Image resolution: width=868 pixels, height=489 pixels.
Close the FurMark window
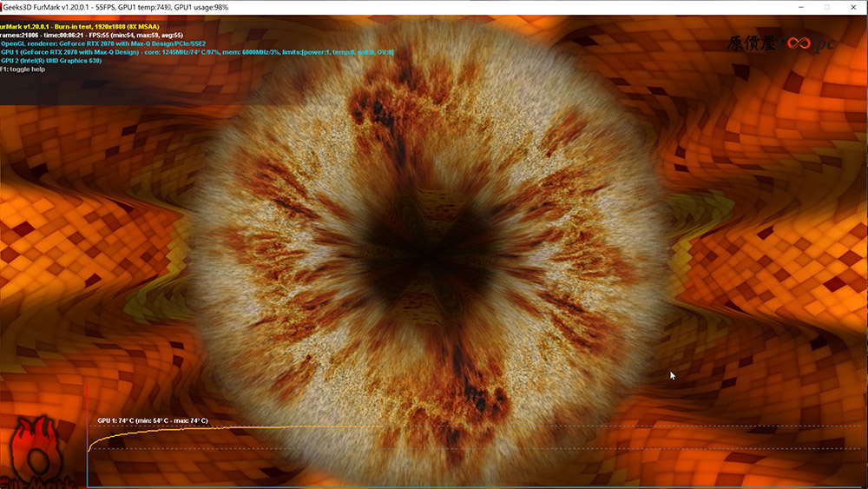pyautogui.click(x=853, y=7)
